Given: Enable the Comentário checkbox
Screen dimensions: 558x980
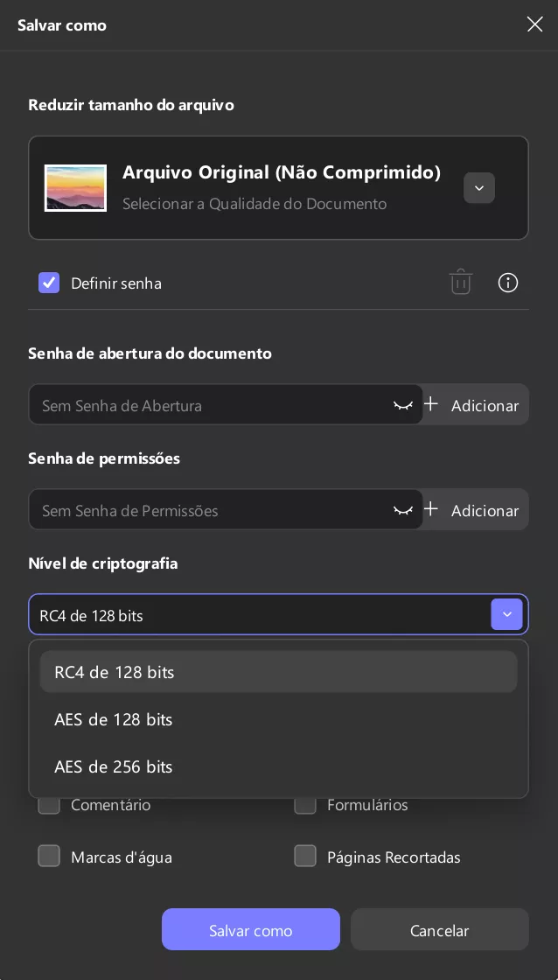Looking at the screenshot, I should point(49,804).
